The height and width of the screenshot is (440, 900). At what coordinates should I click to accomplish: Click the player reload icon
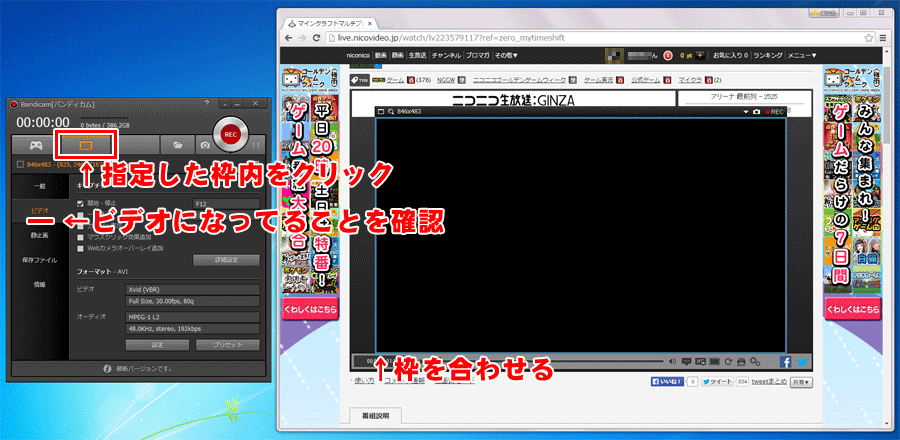(728, 361)
